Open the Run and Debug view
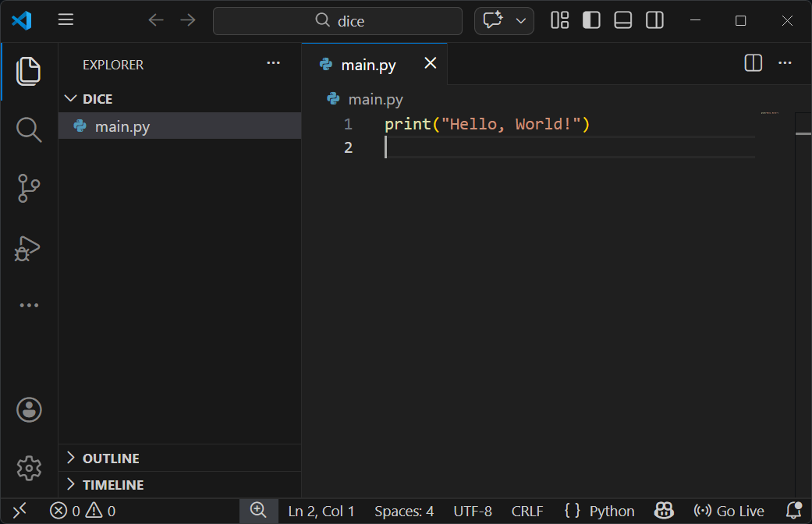The image size is (812, 524). click(x=28, y=247)
